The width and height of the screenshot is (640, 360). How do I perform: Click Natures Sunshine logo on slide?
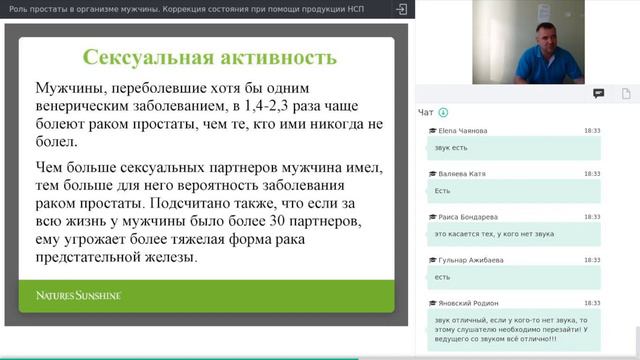78,296
